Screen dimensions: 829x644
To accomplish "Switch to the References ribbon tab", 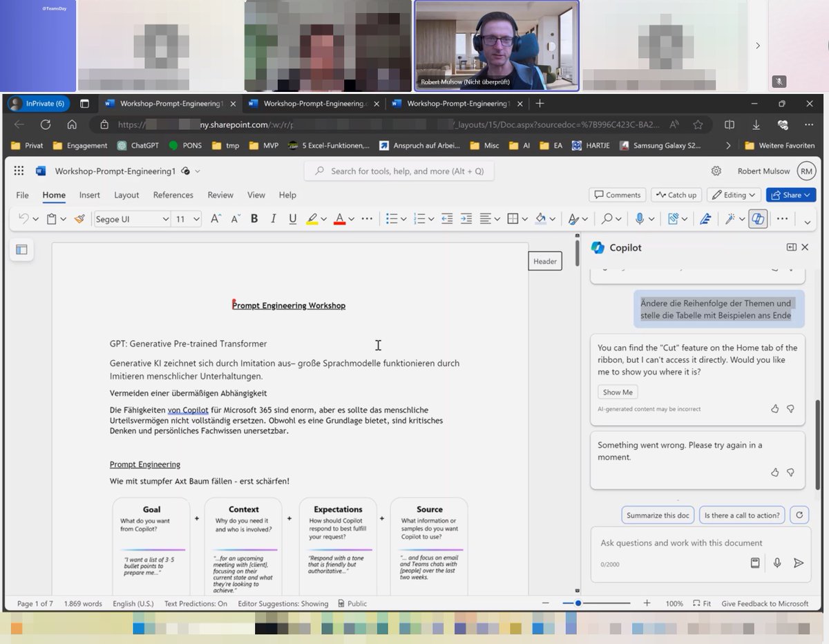I will 173,195.
